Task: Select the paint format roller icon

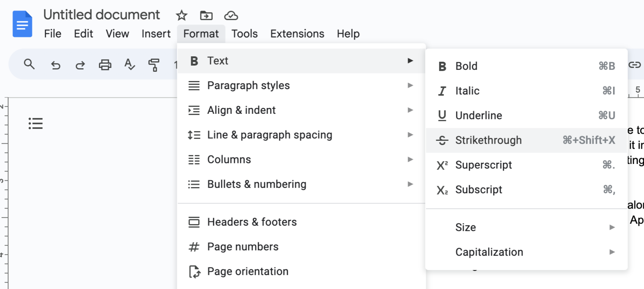Action: pyautogui.click(x=154, y=65)
